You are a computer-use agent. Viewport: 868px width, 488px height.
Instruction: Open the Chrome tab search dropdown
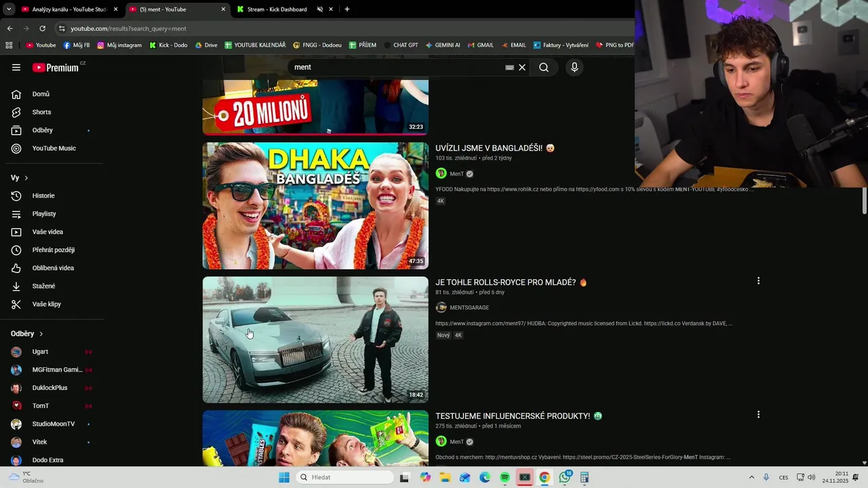[x=8, y=9]
